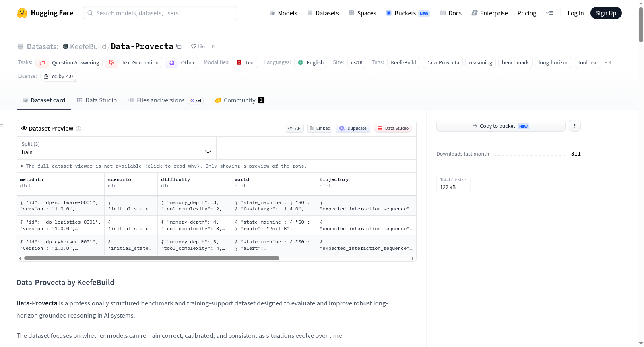Click the dp-logistics-0001 metadata cell
This screenshot has height=347, width=644.
pos(60,225)
